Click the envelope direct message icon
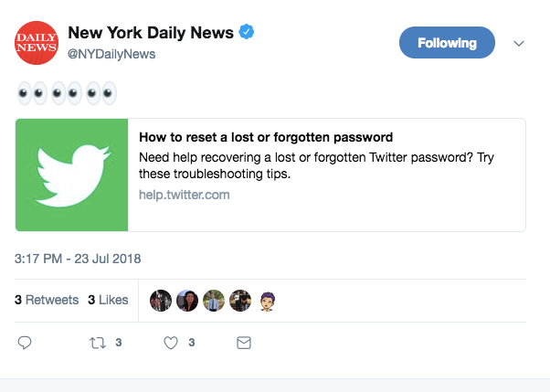Screen dimensions: 550x392 (x=244, y=343)
